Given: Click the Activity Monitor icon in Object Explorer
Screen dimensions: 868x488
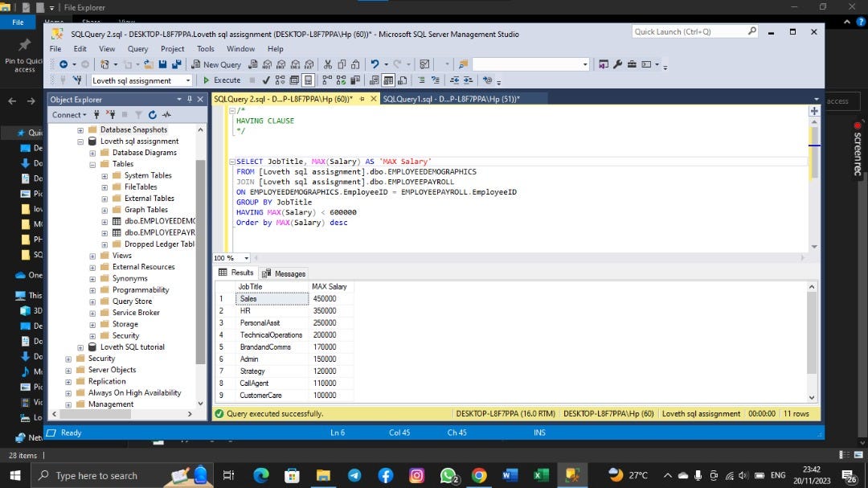Looking at the screenshot, I should (168, 114).
